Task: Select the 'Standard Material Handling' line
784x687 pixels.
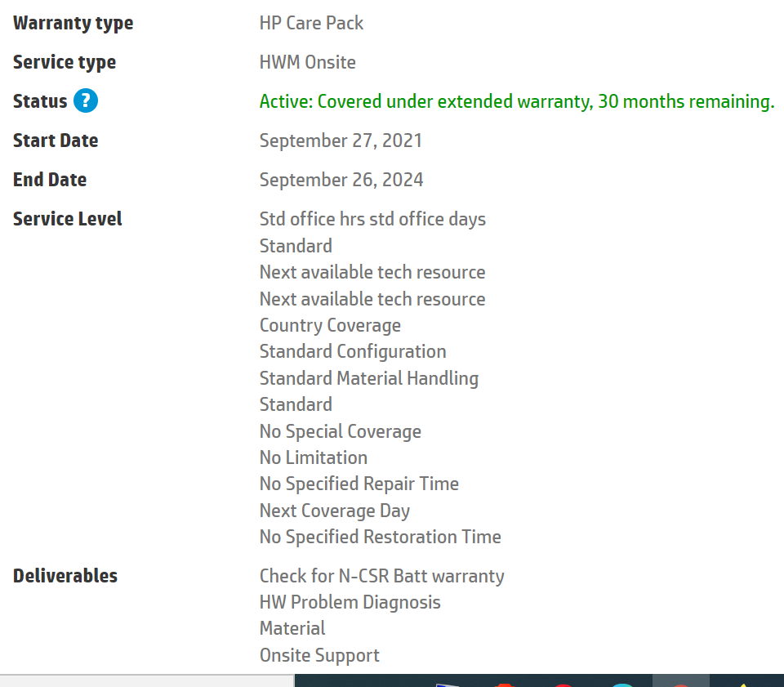Action: click(x=369, y=378)
